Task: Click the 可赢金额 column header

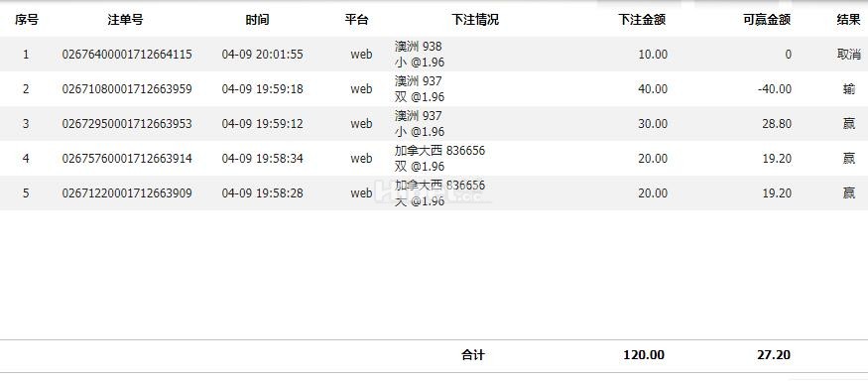Action: [x=767, y=20]
